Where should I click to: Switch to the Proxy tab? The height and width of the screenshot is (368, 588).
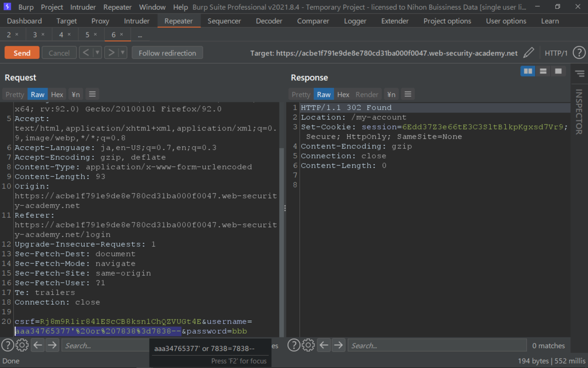[100, 21]
